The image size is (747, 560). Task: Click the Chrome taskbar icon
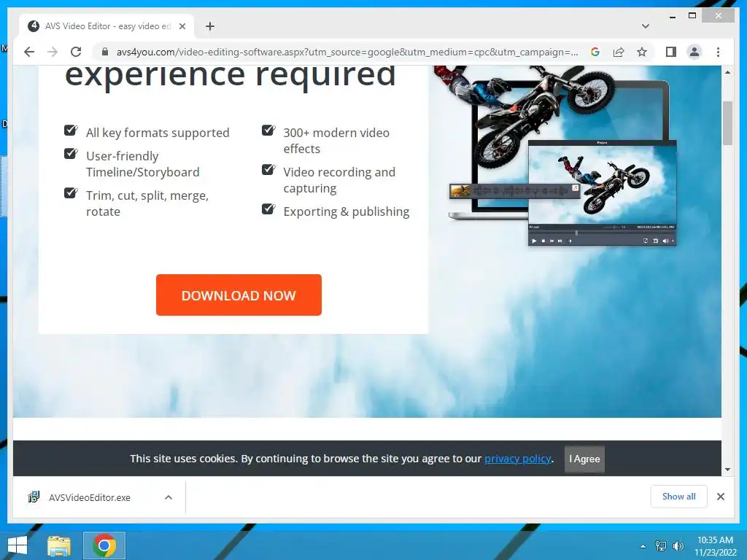(x=104, y=545)
